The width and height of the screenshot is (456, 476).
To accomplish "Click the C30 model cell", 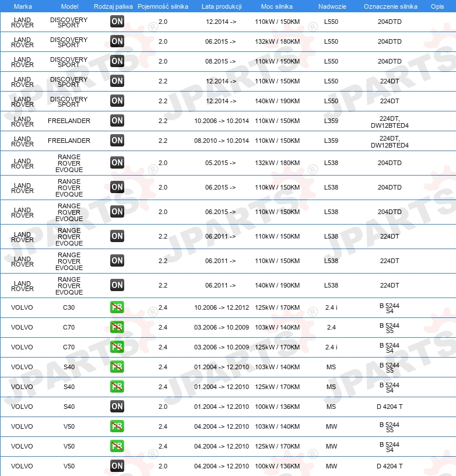I will click(x=69, y=307).
